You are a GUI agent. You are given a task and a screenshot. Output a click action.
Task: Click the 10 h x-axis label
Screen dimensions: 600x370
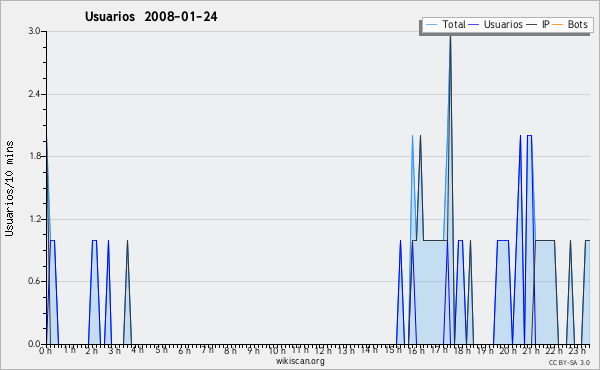(x=277, y=350)
